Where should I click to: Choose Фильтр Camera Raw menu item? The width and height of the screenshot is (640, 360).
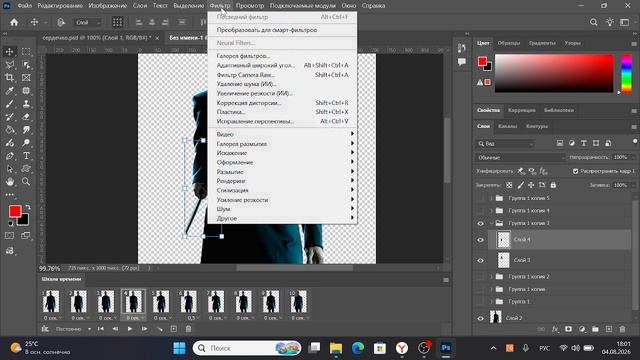coord(282,75)
